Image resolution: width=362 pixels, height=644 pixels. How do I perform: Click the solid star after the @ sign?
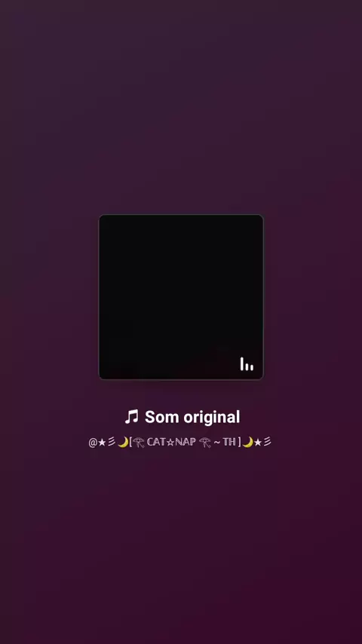pos(102,443)
